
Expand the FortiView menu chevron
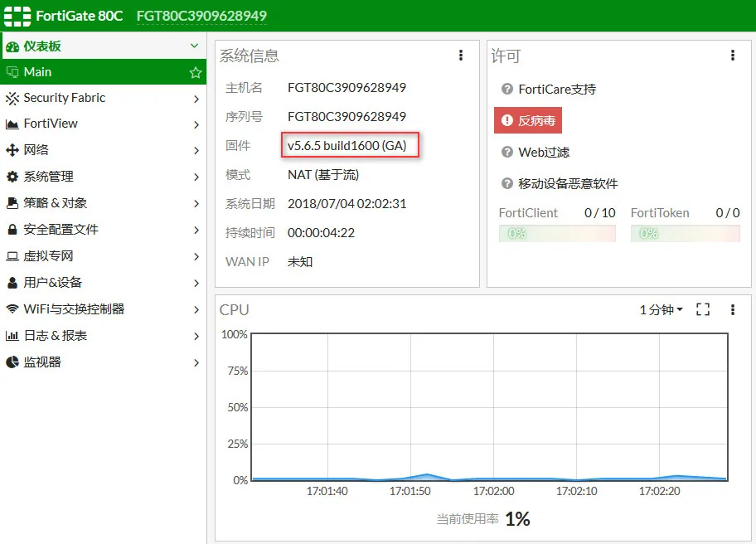click(x=196, y=125)
